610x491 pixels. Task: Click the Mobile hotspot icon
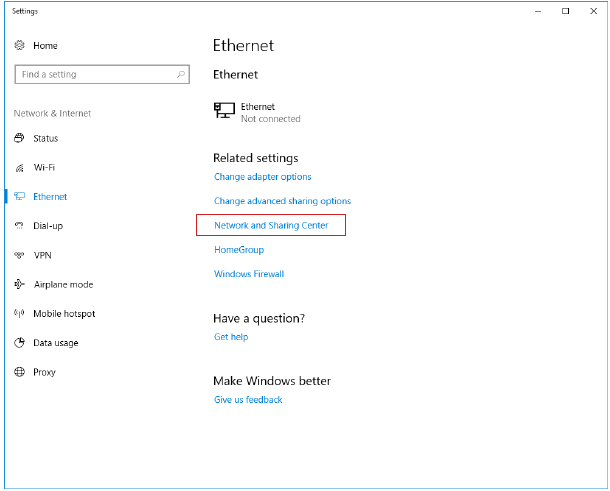pos(19,313)
